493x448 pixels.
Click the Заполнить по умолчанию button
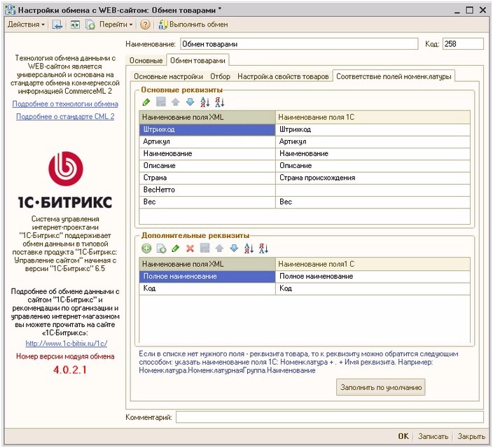(x=380, y=387)
